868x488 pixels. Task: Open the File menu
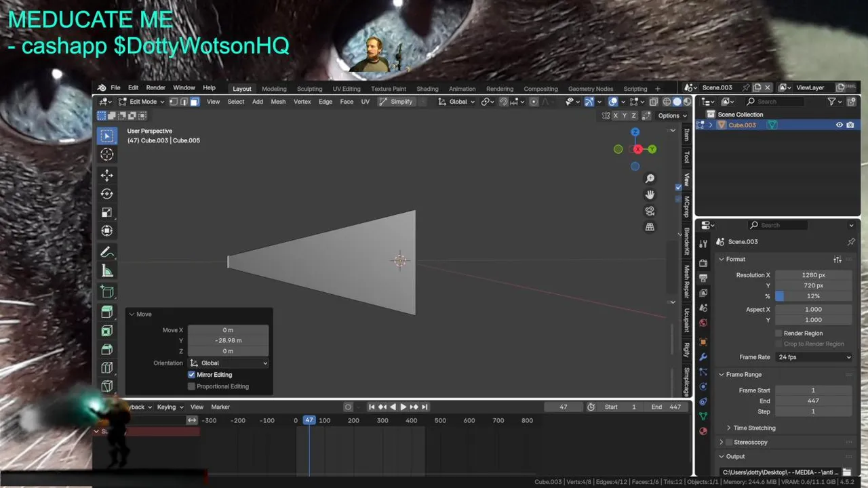click(x=115, y=88)
